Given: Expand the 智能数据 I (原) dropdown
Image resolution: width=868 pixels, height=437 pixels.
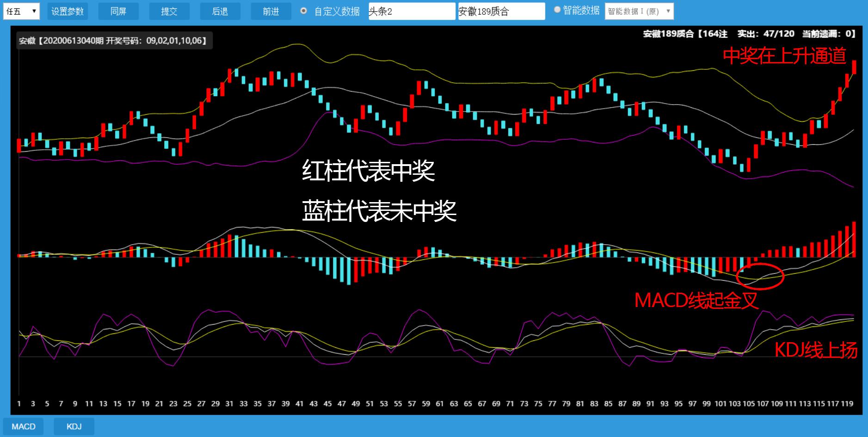Looking at the screenshot, I should [x=639, y=11].
